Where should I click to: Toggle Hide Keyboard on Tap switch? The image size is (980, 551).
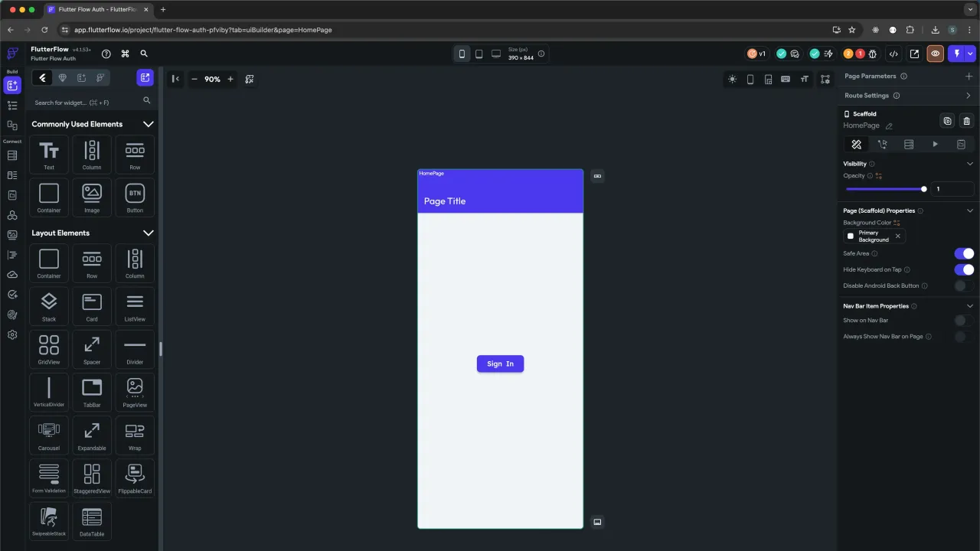click(x=964, y=269)
